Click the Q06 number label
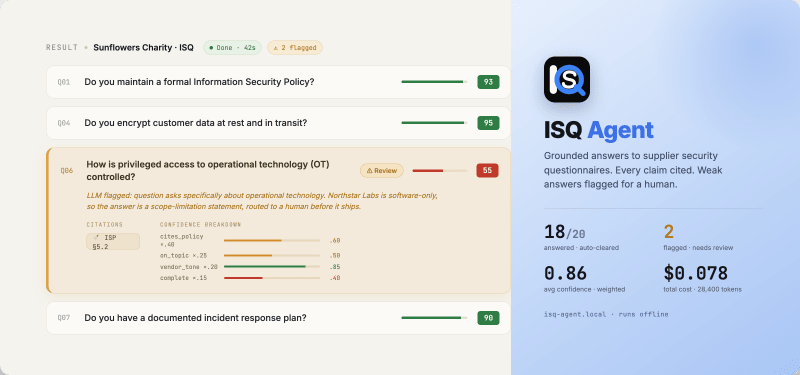Image resolution: width=800 pixels, height=375 pixels. (x=66, y=170)
